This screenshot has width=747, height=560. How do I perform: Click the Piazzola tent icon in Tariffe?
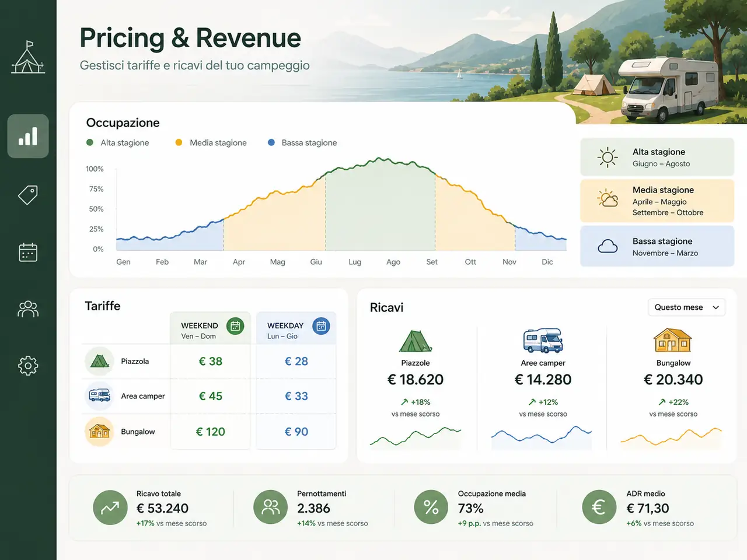tap(99, 361)
